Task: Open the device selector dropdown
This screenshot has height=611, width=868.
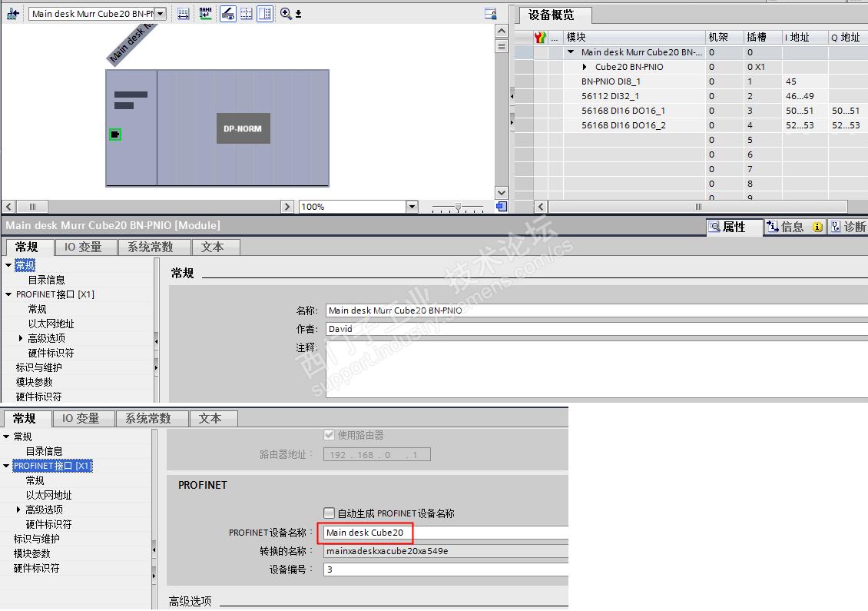Action: (160, 14)
